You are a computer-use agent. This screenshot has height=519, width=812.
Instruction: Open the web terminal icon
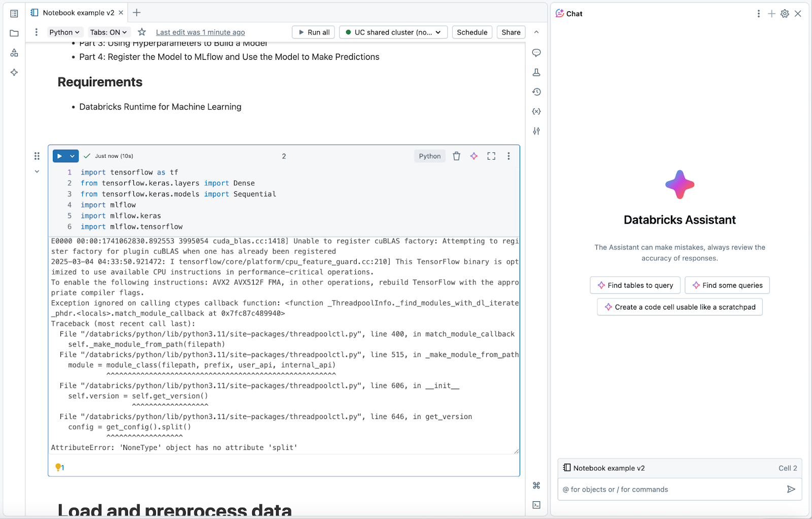point(536,505)
